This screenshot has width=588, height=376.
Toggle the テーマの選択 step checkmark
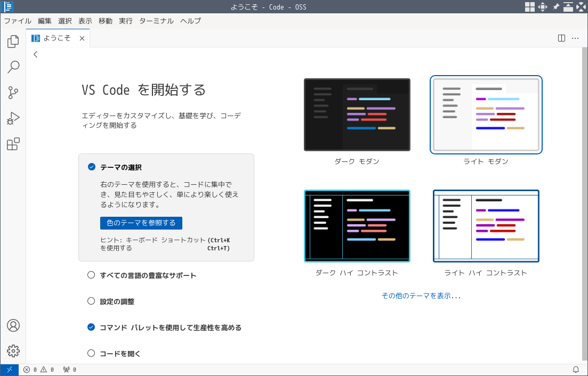92,167
